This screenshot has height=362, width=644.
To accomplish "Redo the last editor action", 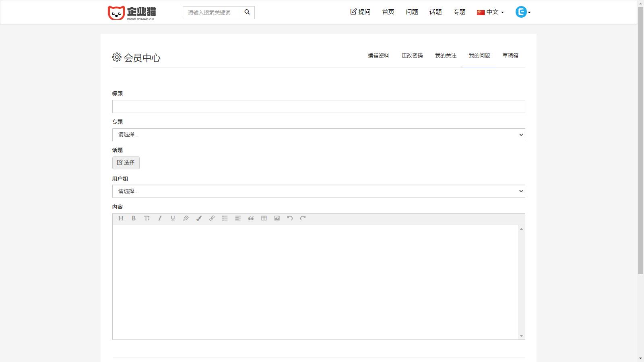I will click(302, 218).
